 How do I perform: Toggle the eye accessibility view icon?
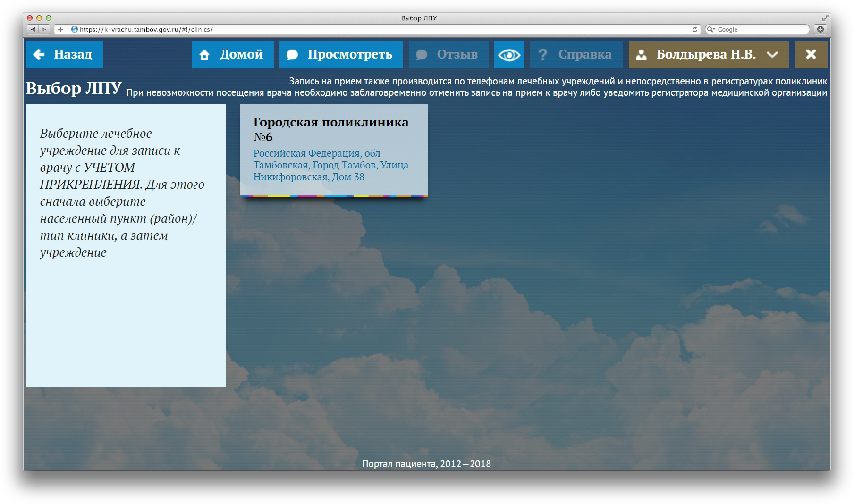[x=509, y=55]
